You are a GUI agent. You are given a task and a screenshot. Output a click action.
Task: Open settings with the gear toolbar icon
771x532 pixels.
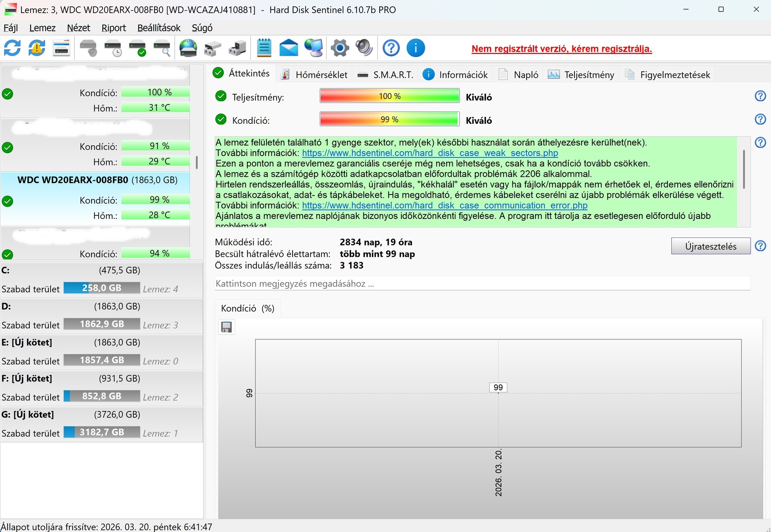[340, 48]
